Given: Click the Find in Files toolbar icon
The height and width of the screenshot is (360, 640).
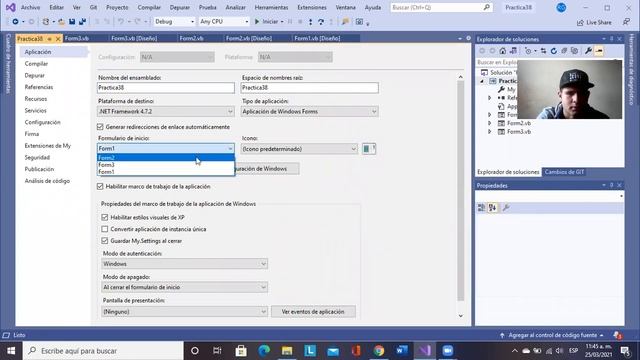Looking at the screenshot, I should point(345,22).
